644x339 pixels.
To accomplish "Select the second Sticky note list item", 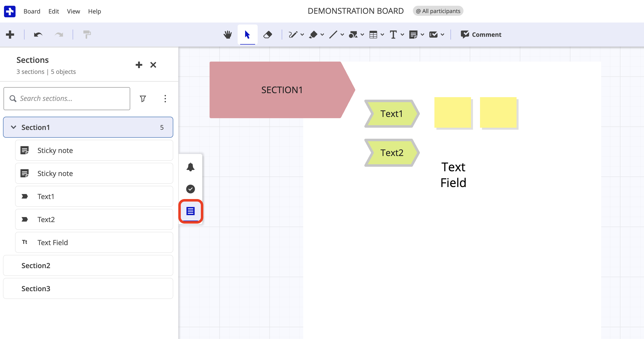I will click(94, 173).
